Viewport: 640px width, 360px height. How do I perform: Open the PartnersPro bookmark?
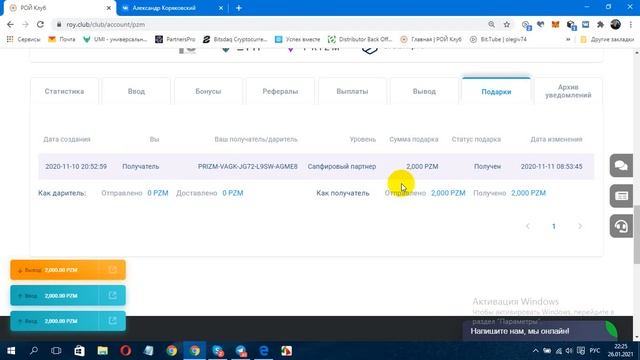175,39
